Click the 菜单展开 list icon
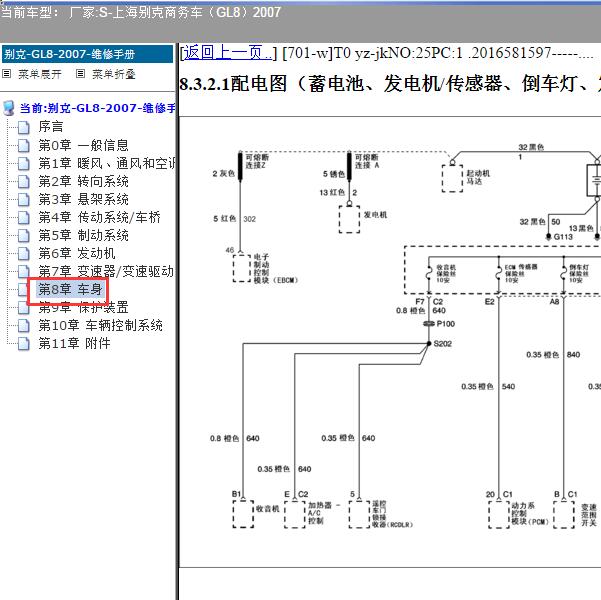This screenshot has height=600, width=601. click(7, 74)
